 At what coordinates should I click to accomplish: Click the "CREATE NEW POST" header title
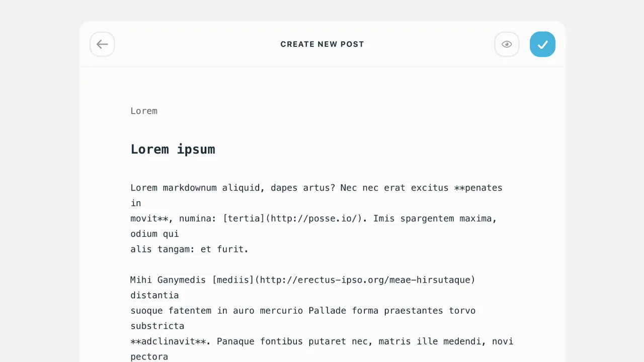pos(322,44)
